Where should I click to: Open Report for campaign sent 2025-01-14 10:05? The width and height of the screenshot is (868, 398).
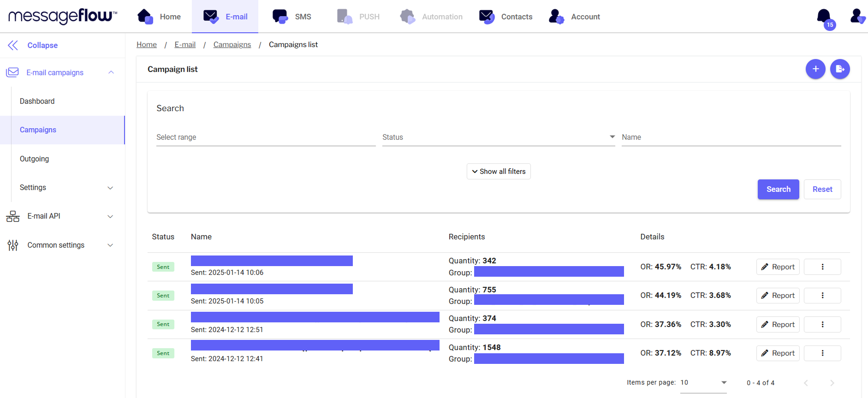[x=778, y=296]
